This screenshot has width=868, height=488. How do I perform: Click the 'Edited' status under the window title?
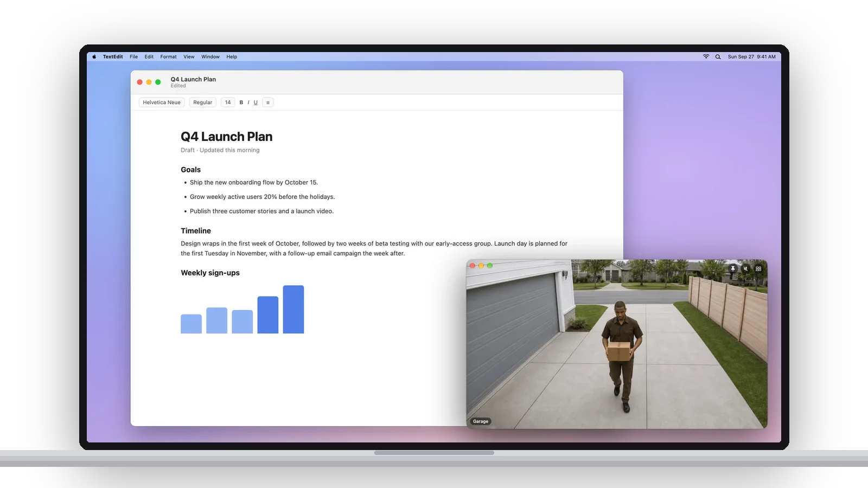[x=178, y=86]
